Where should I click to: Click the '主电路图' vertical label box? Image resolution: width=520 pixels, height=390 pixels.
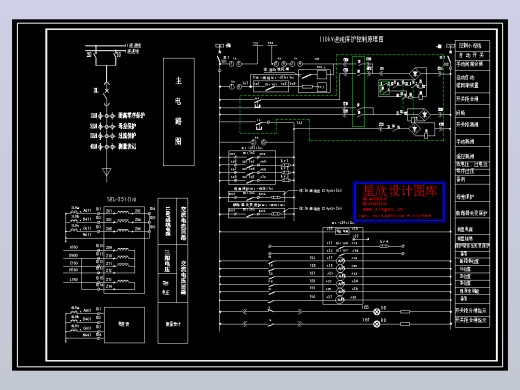pyautogui.click(x=179, y=112)
